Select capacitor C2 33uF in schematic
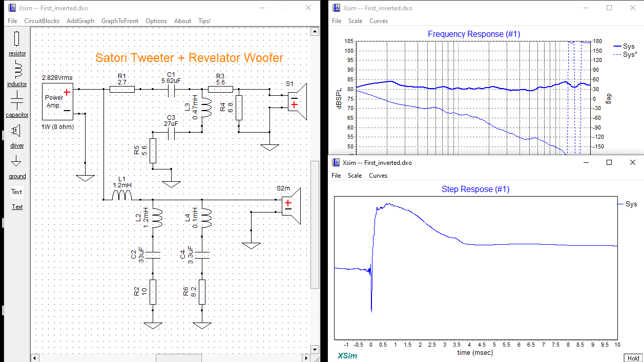This screenshot has width=644, height=362. tap(153, 255)
